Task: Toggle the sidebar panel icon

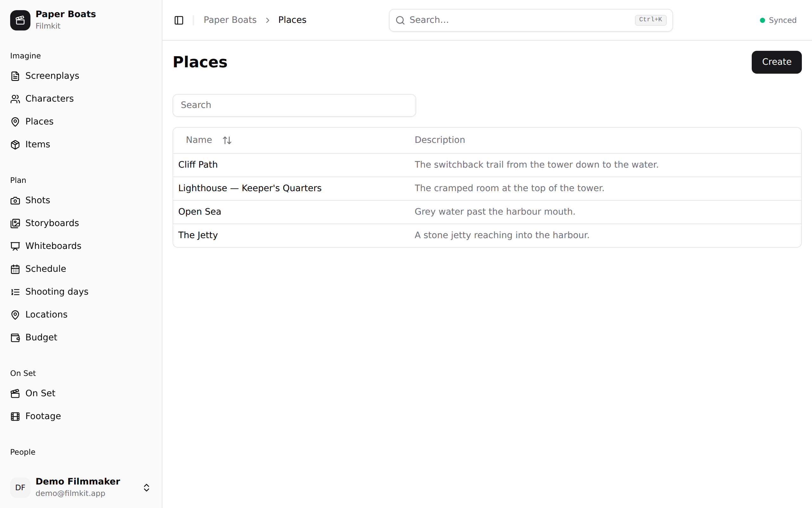Action: tap(179, 20)
